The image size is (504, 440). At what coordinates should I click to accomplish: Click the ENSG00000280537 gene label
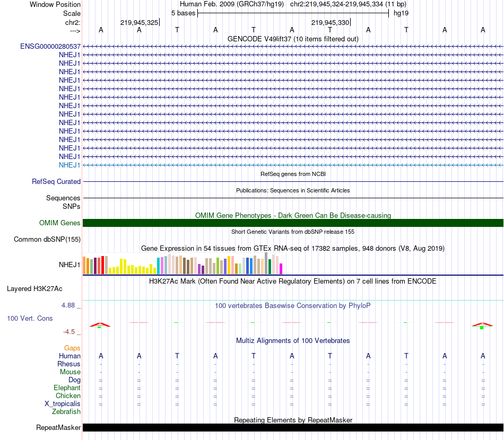pos(50,47)
